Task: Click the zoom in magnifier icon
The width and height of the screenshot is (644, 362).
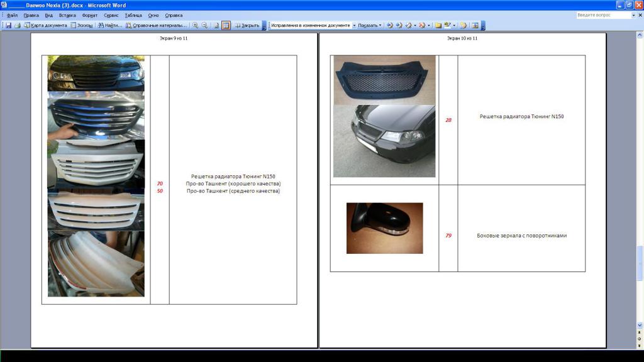Action: click(196, 26)
